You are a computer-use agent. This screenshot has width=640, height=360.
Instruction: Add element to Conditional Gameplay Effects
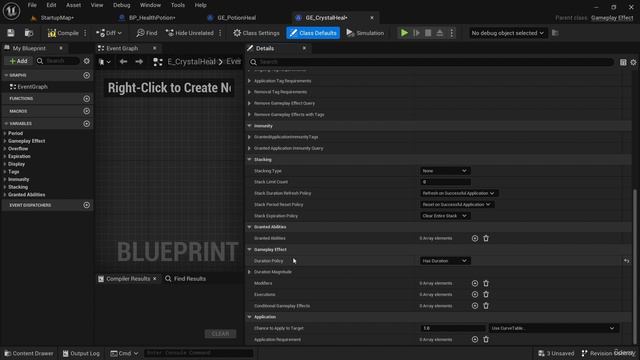tap(475, 306)
